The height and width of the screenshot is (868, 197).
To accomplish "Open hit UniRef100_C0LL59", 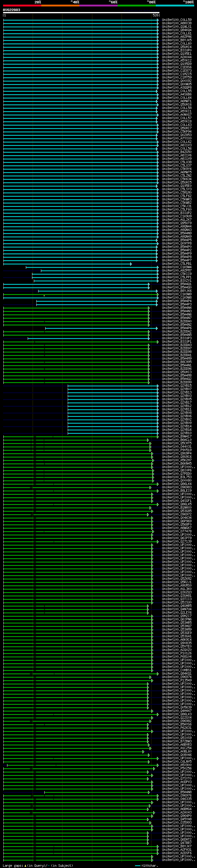I will click(177, 20).
